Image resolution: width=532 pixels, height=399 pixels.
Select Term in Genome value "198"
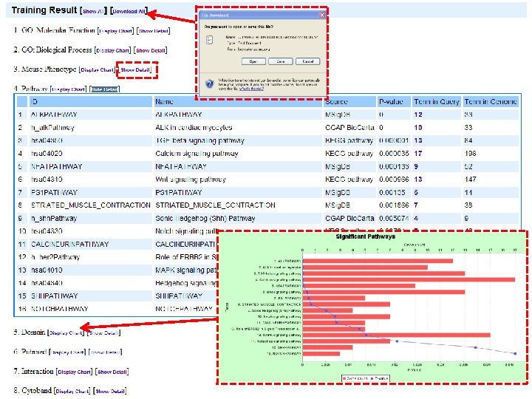tap(470, 154)
